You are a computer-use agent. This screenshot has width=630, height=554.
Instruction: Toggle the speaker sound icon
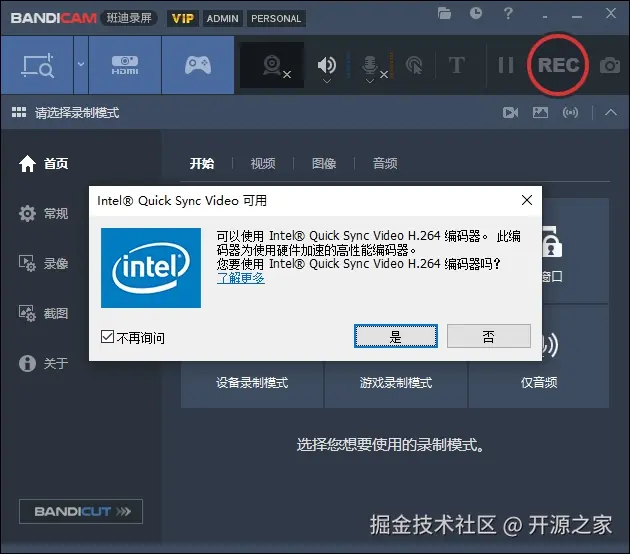327,64
